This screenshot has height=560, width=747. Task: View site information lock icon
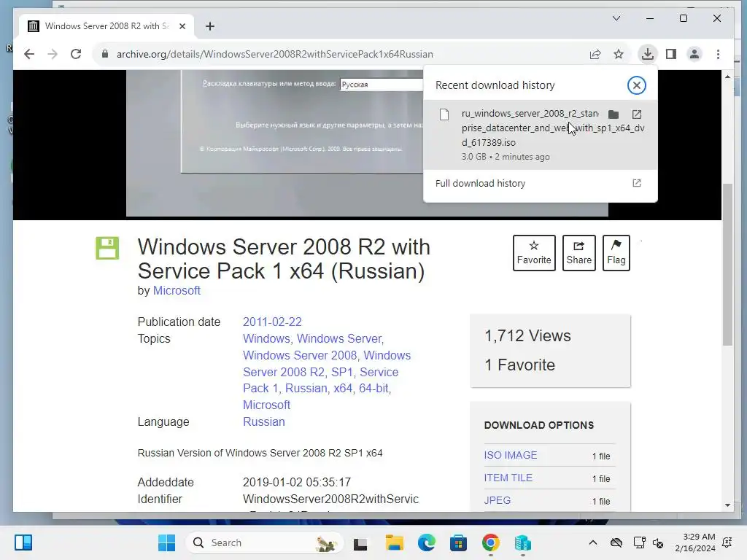pyautogui.click(x=105, y=54)
